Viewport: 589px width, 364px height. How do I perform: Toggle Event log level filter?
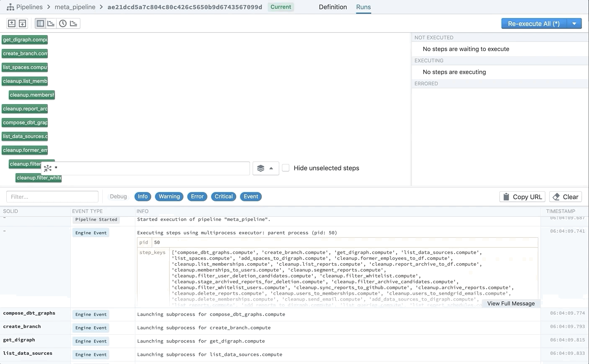click(251, 197)
